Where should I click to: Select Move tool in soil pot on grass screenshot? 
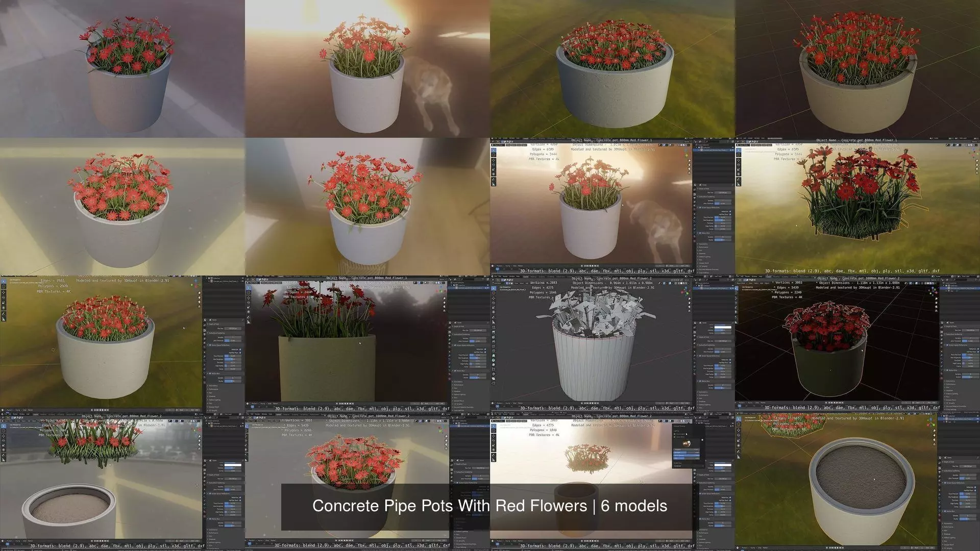click(739, 430)
